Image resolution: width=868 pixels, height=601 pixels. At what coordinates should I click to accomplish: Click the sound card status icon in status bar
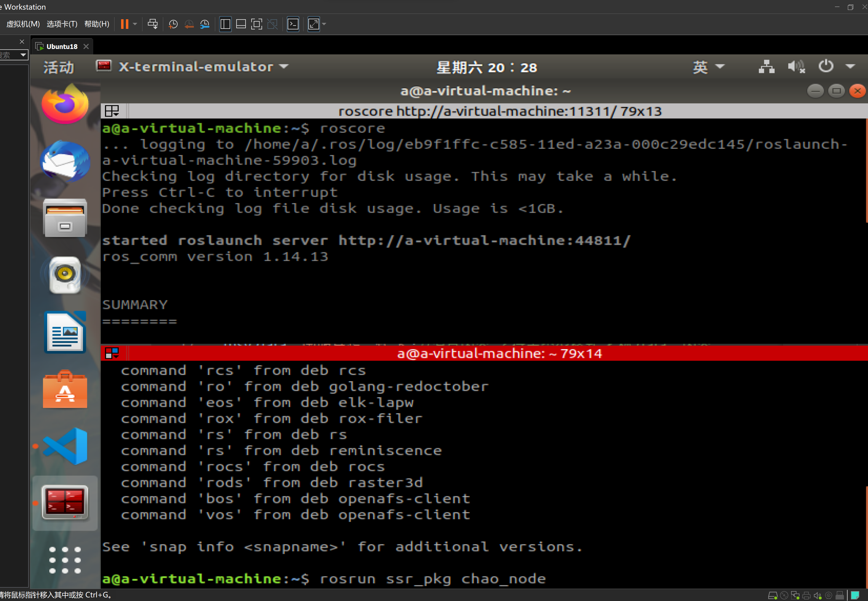click(818, 595)
